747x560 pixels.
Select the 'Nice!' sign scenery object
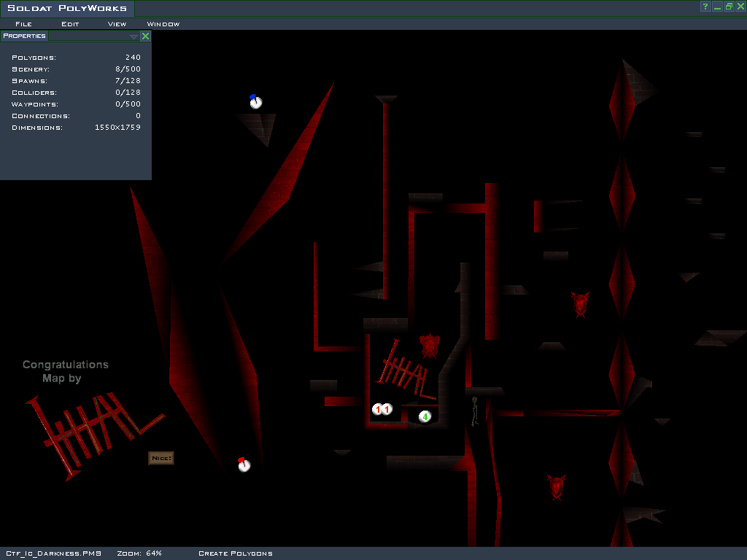(x=161, y=458)
